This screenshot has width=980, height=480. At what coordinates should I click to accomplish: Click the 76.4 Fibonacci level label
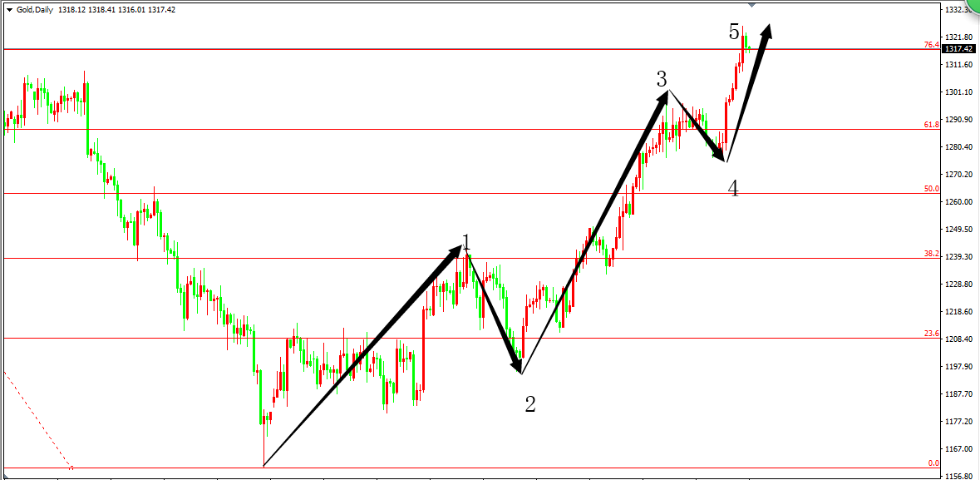931,45
